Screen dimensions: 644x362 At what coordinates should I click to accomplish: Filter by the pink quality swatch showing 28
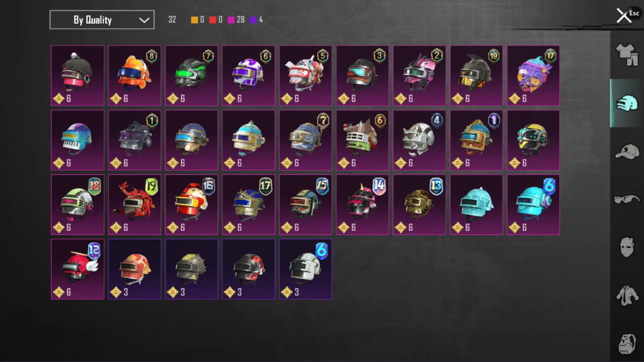(231, 20)
